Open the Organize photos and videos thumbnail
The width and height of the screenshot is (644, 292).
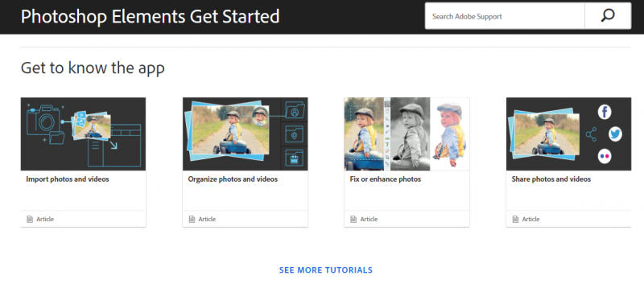[246, 134]
